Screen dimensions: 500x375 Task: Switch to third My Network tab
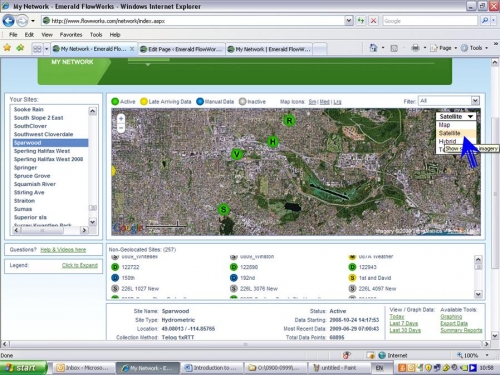(269, 49)
